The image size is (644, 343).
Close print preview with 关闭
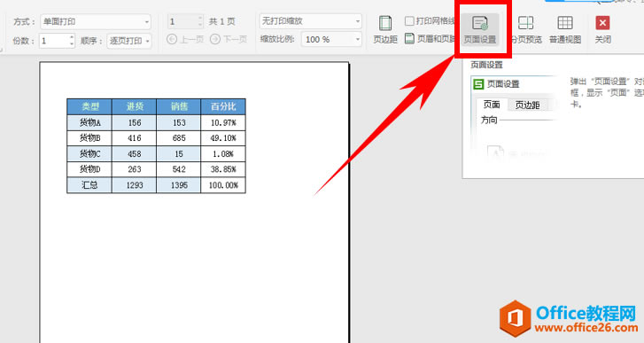click(602, 29)
